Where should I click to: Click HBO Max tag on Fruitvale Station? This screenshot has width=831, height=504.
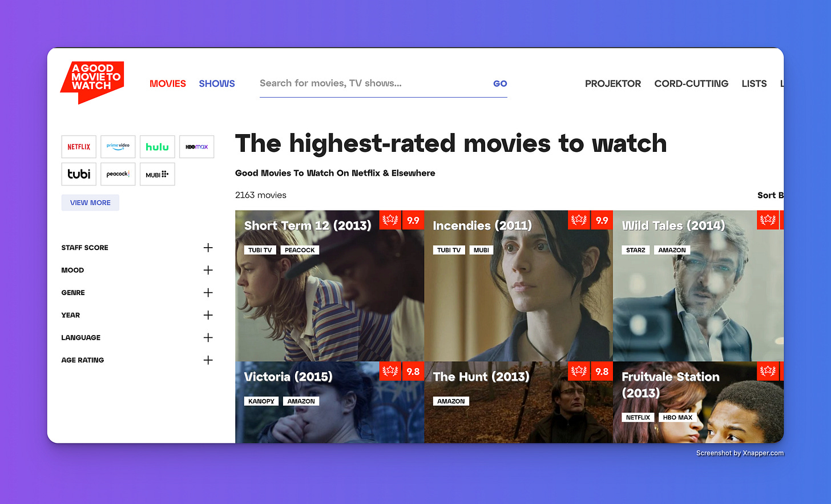tap(677, 417)
